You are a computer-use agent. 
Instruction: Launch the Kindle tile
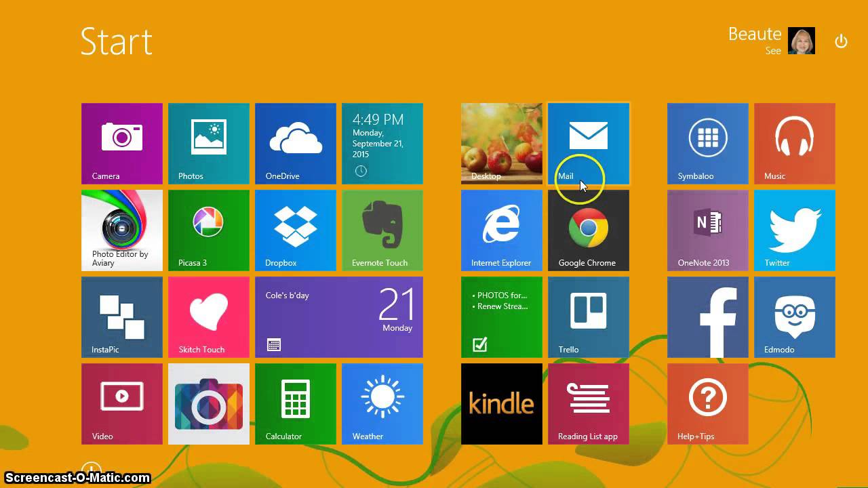(502, 404)
